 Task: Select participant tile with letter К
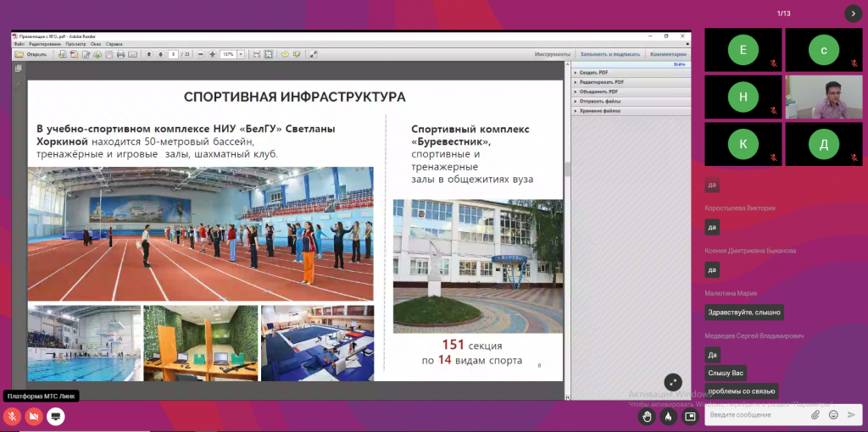(743, 144)
